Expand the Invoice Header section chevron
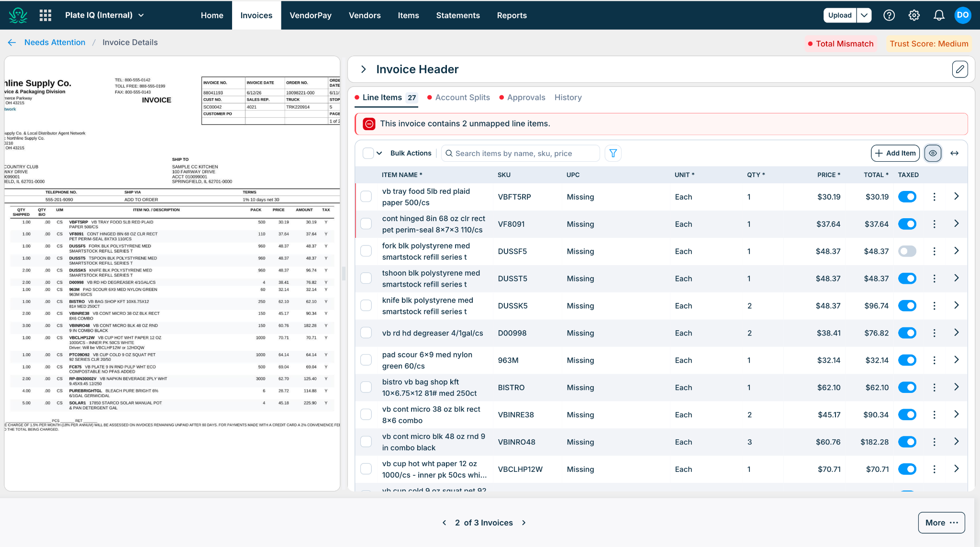 click(x=364, y=69)
